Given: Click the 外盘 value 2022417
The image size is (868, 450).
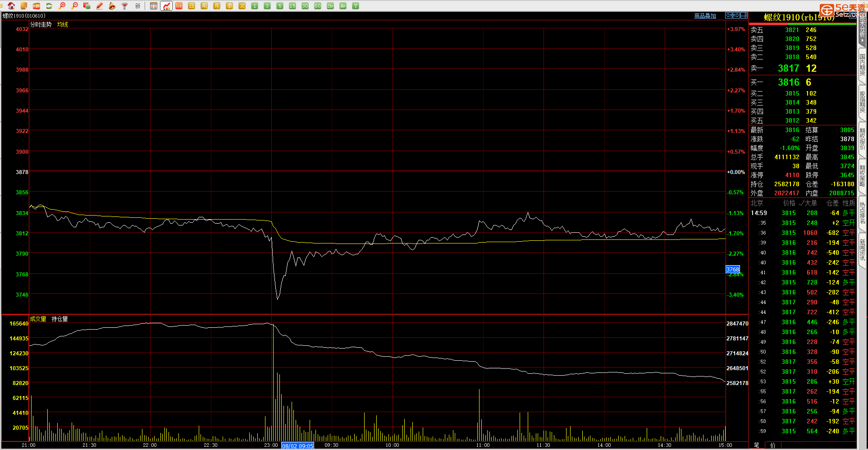Looking at the screenshot, I should point(787,193).
